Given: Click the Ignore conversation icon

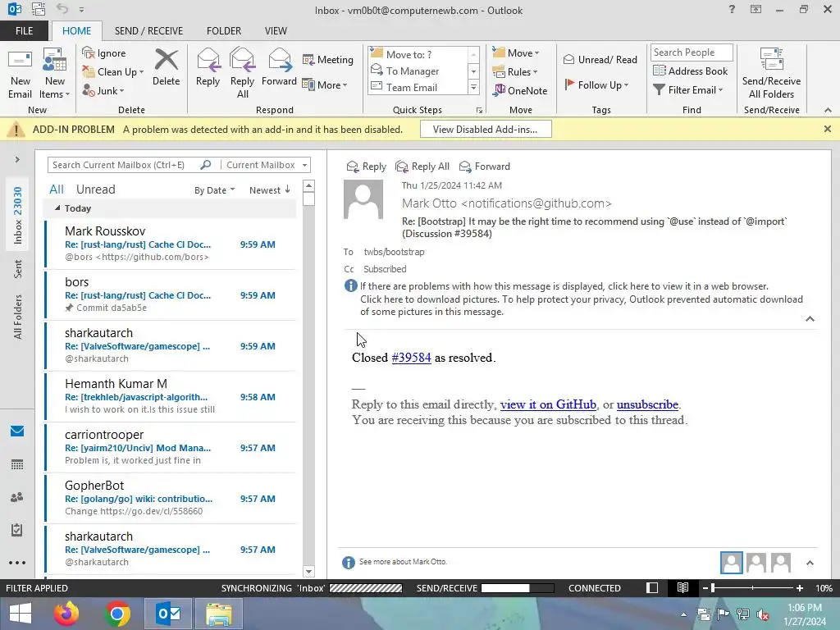Looking at the screenshot, I should (x=104, y=53).
